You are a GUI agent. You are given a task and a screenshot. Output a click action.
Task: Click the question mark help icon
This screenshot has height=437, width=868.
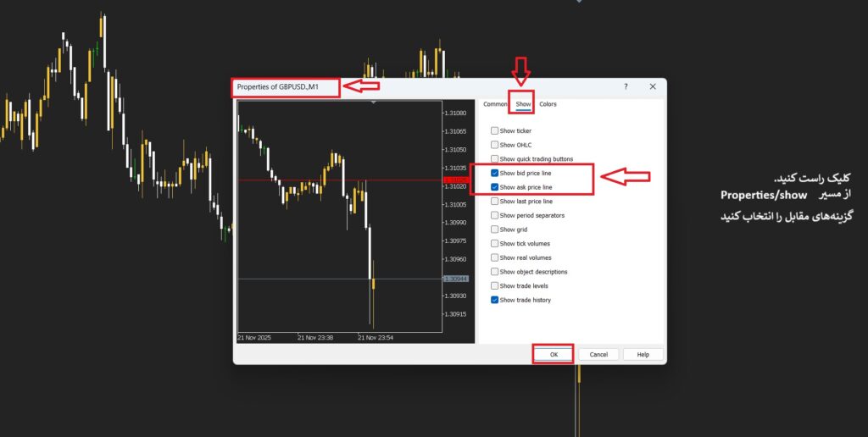626,86
